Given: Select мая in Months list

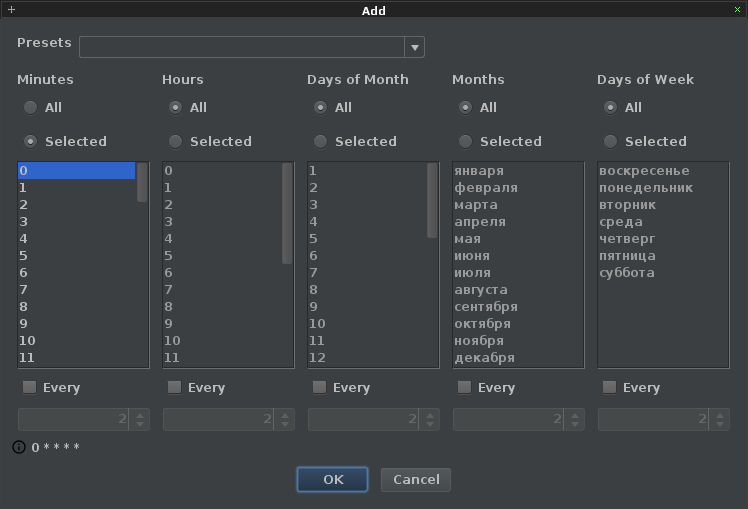Looking at the screenshot, I should tap(519, 239).
